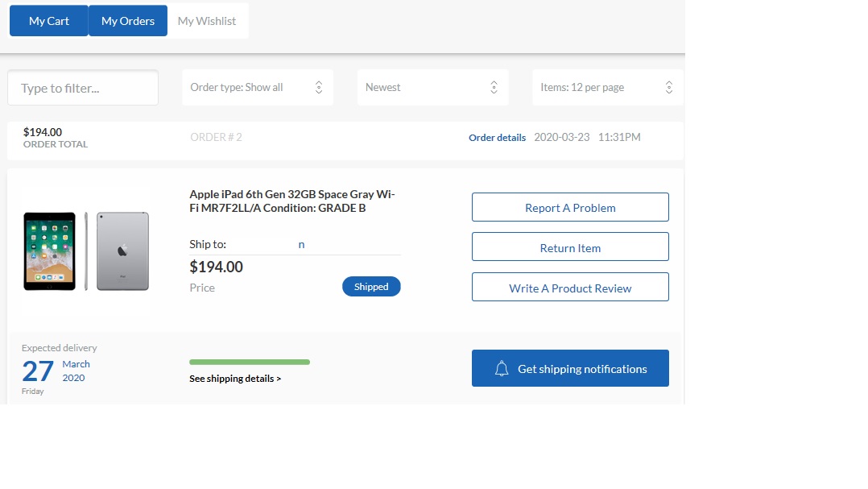Click the ORDER TOTAL caption

click(56, 144)
